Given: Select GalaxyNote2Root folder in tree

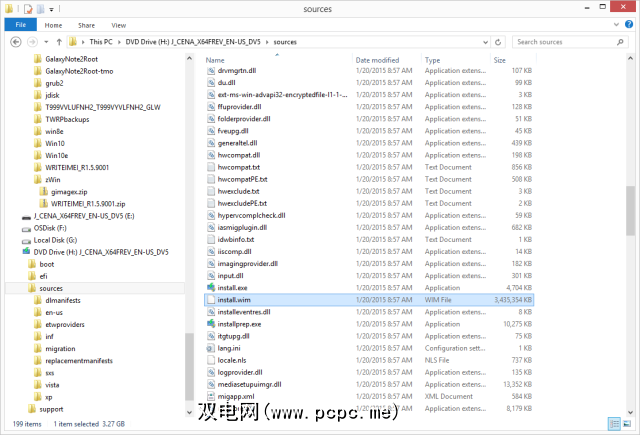Looking at the screenshot, I should 71,59.
